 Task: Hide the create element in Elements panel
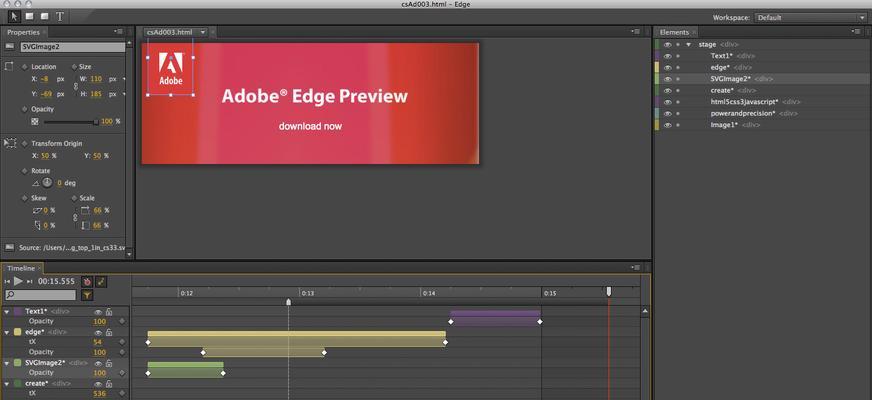point(668,90)
